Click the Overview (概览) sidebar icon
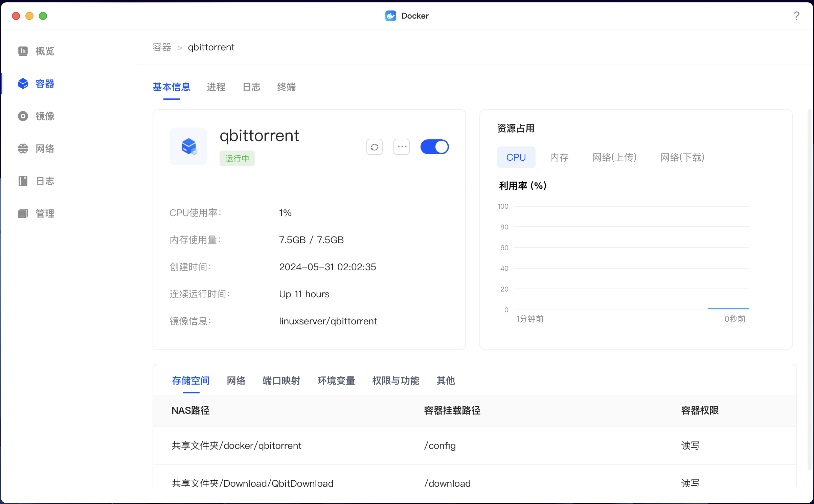The height and width of the screenshot is (504, 814). [23, 51]
